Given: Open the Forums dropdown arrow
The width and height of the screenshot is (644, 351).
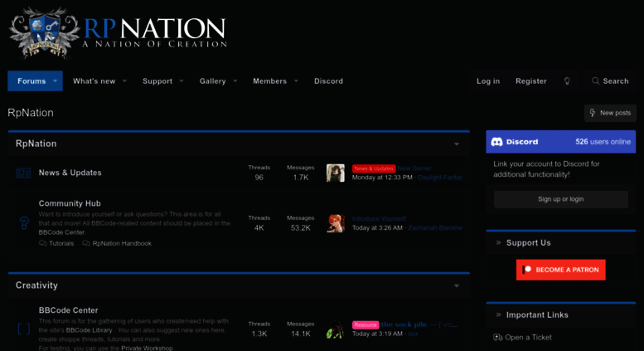Looking at the screenshot, I should 55,81.
